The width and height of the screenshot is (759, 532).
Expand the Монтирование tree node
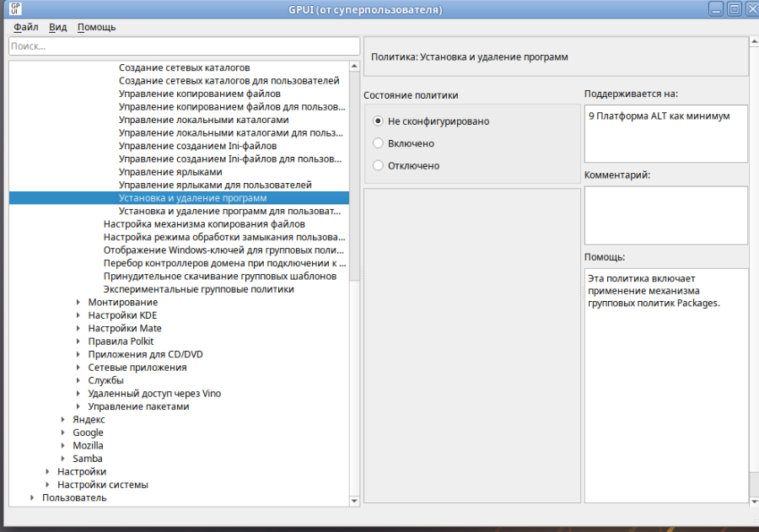point(78,302)
